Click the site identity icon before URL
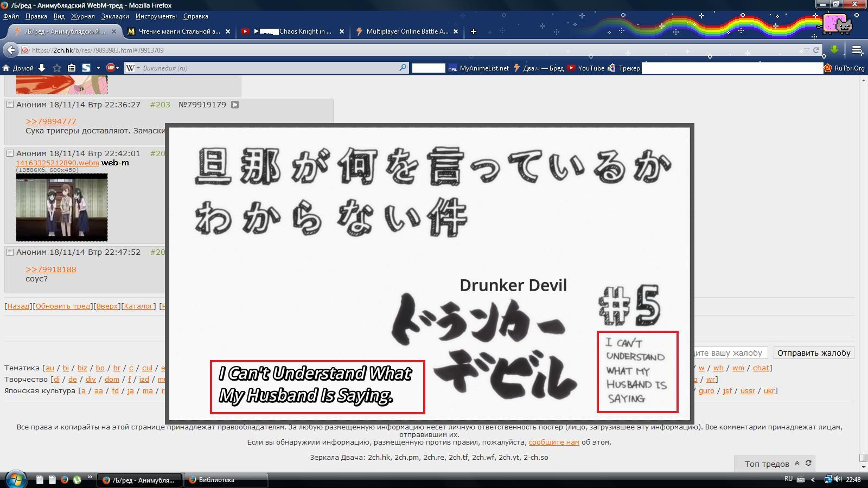 (24, 50)
